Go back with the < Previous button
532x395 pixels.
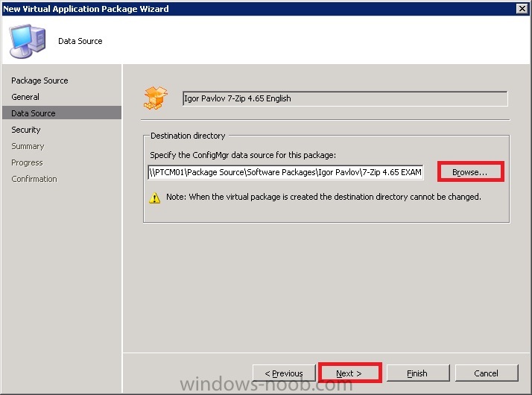click(x=284, y=373)
